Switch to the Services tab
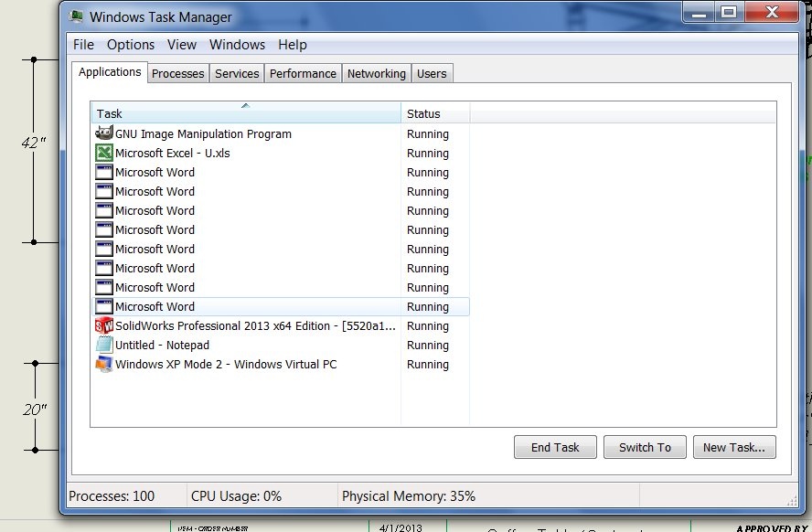 click(x=237, y=73)
